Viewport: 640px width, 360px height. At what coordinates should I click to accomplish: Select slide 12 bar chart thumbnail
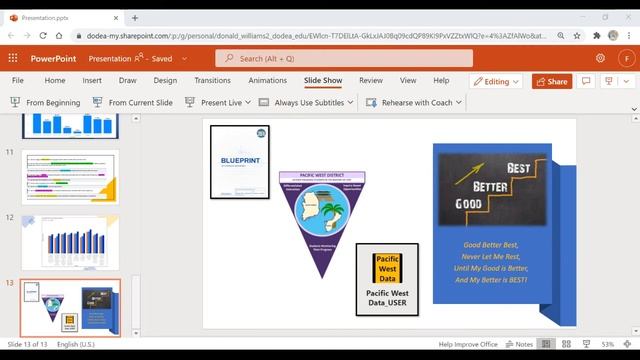point(70,243)
